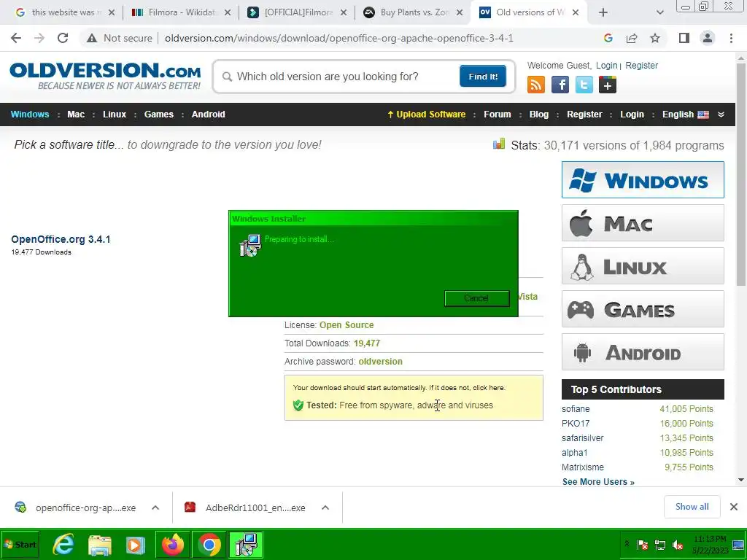
Task: Click the page vertical scrollbar thumb
Action: point(741,174)
